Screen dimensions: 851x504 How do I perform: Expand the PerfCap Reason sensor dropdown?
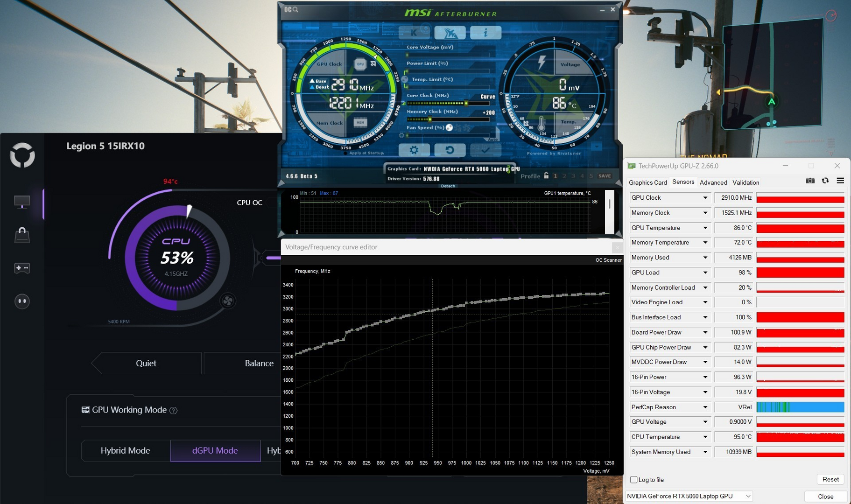(x=705, y=407)
